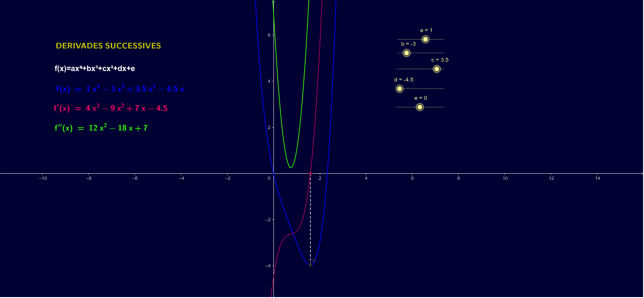Select the DERIVADES SUCCESSIVES title text
Screen dimensions: 644x298
pos(108,46)
